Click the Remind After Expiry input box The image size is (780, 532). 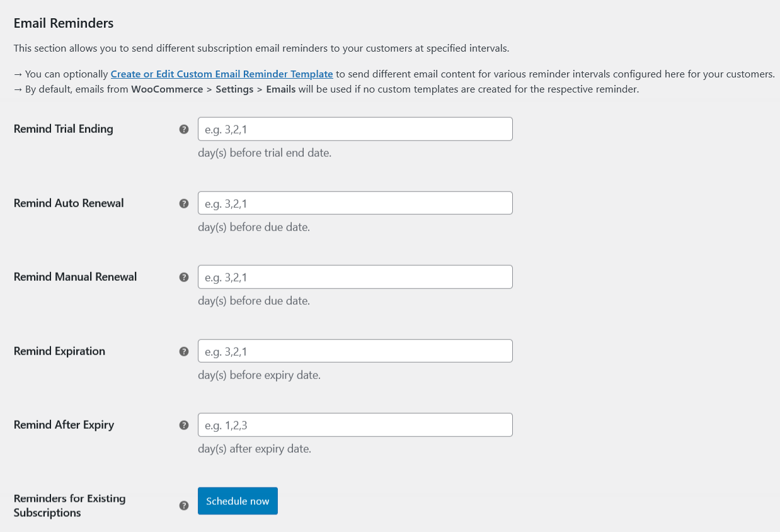click(x=355, y=424)
